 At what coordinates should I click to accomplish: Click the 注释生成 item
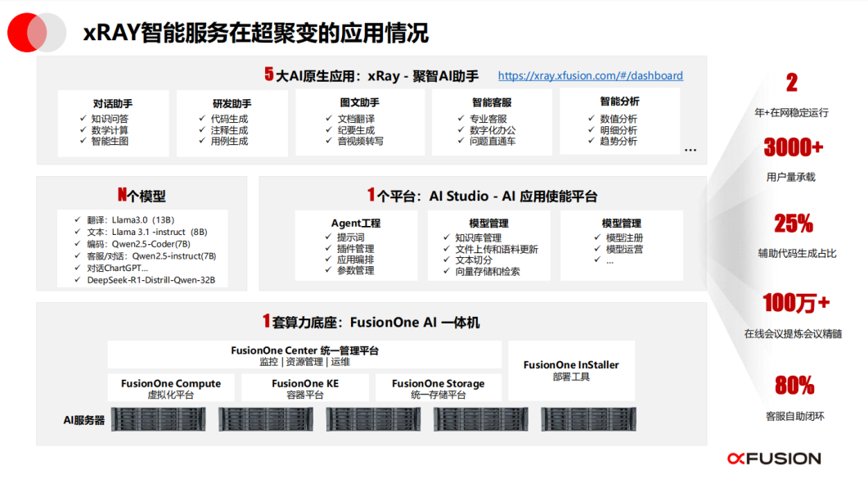pos(229,130)
